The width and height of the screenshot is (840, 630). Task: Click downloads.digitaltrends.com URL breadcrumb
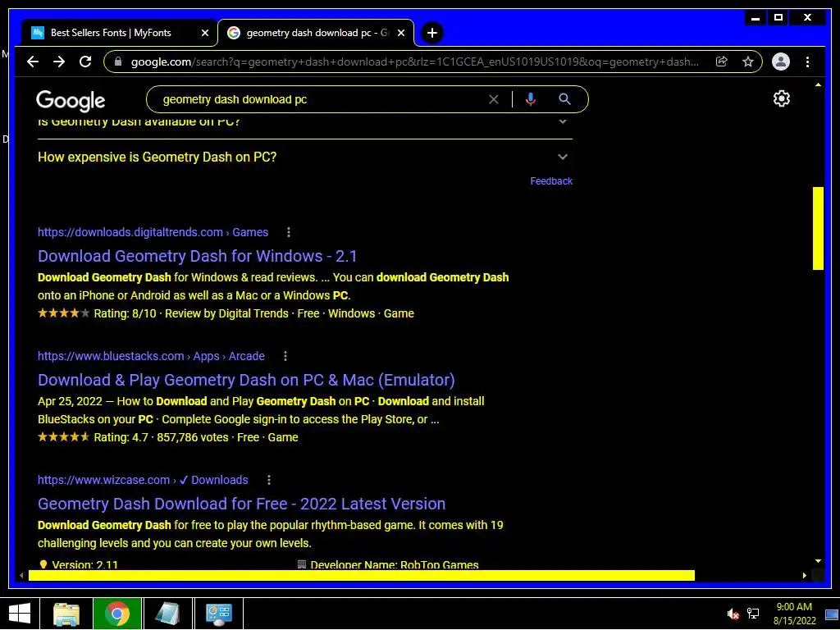click(153, 232)
